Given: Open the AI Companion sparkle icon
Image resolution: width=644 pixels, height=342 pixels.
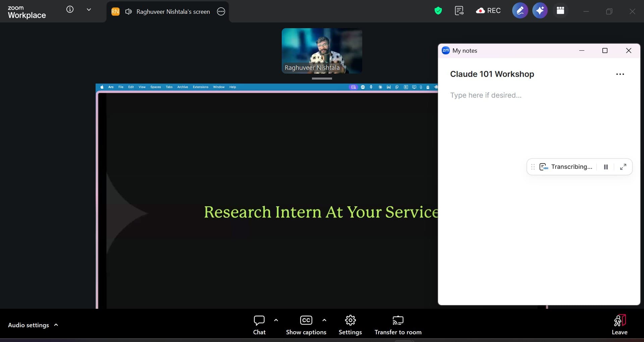Looking at the screenshot, I should 540,11.
